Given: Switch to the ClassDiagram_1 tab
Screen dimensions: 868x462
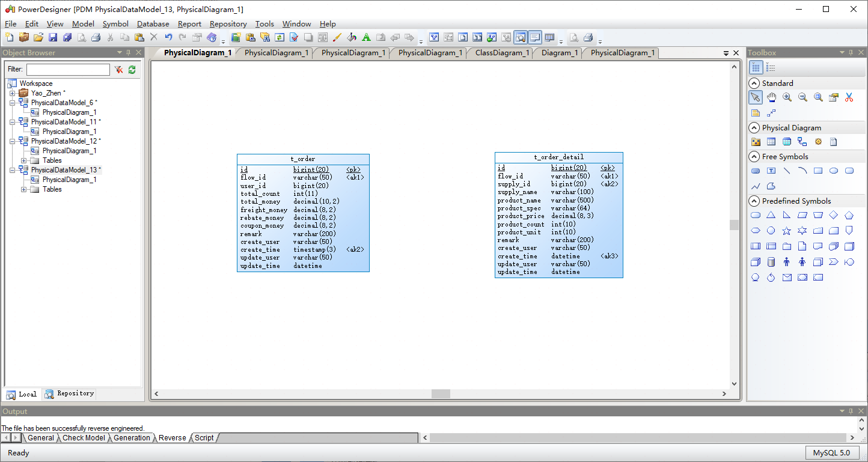Looking at the screenshot, I should 500,53.
